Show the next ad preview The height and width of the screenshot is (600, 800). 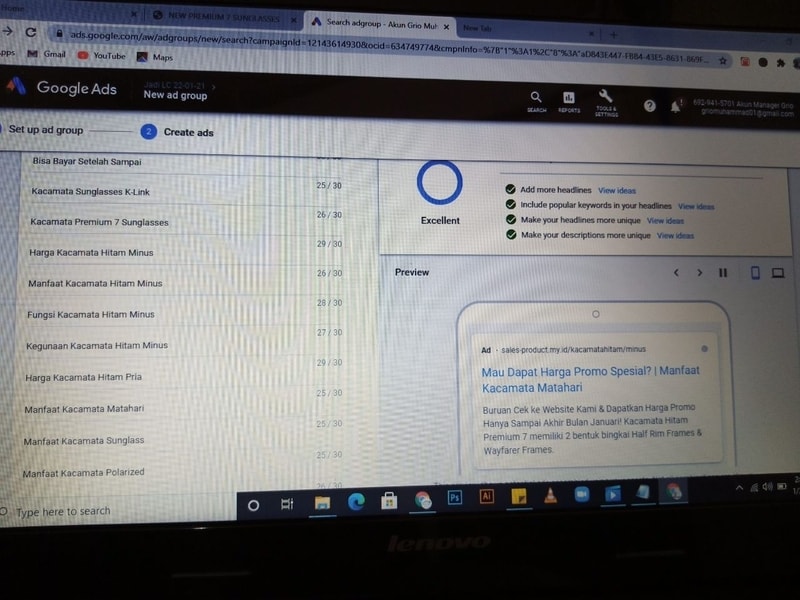pyautogui.click(x=699, y=273)
